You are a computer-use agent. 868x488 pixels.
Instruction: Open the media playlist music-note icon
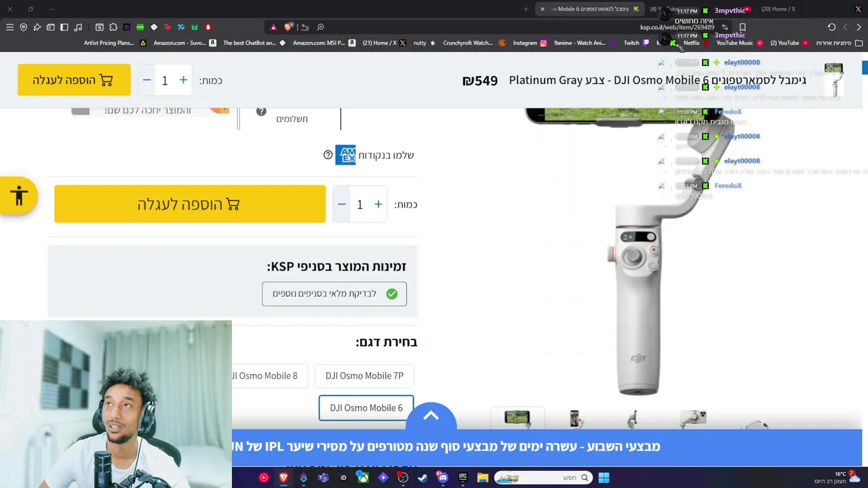point(78,27)
